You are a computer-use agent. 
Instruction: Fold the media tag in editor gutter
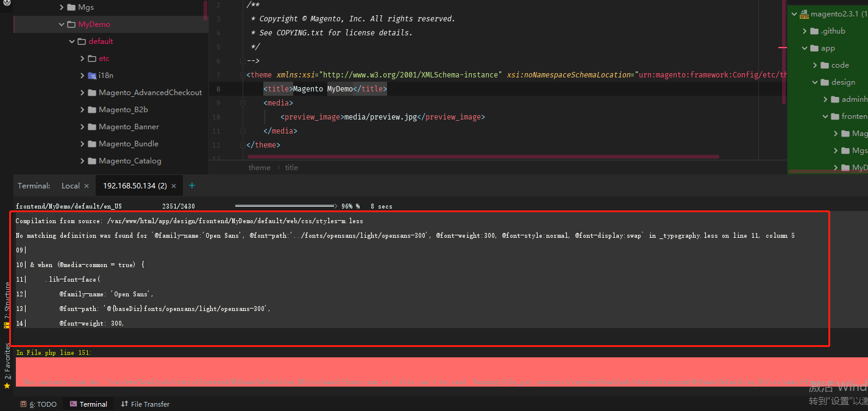[243, 103]
